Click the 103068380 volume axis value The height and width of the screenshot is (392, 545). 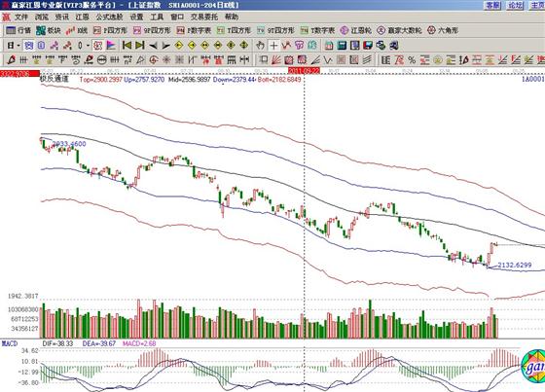[x=24, y=309]
